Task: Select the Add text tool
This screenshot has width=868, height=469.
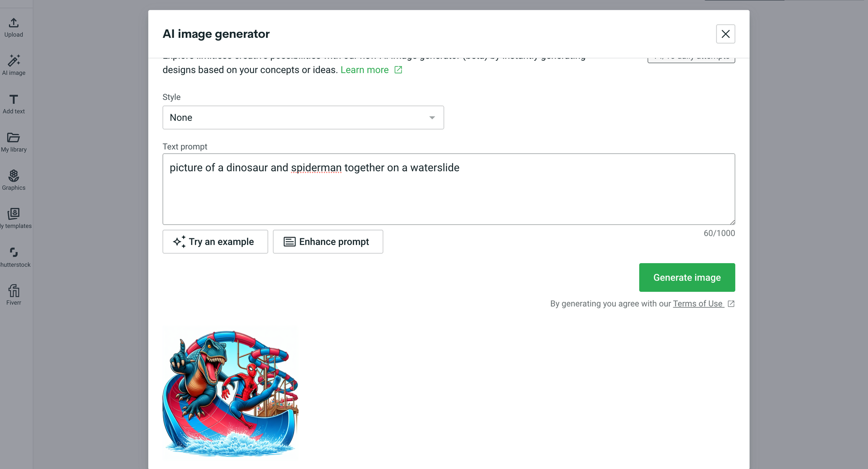Action: point(13,103)
